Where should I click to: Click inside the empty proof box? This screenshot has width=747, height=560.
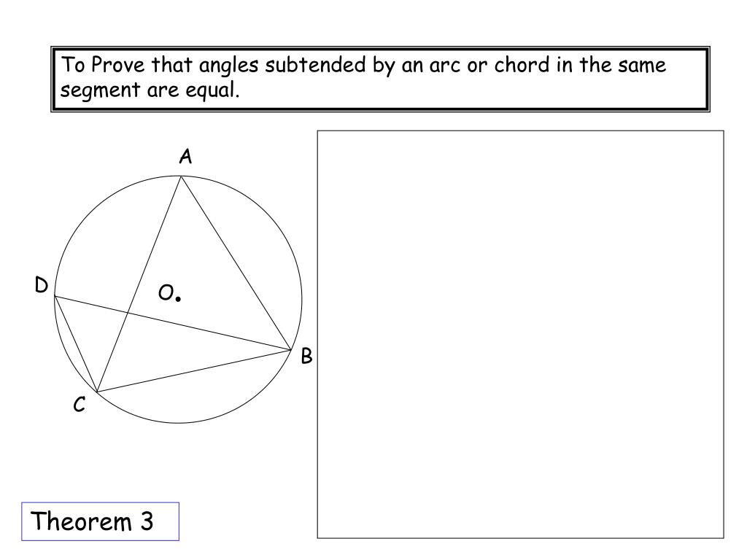[520, 334]
